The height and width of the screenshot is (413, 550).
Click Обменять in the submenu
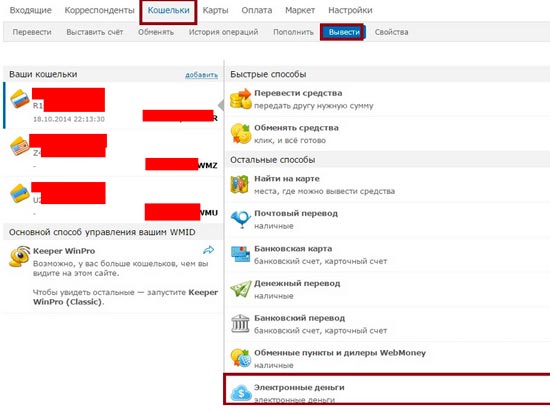[x=156, y=32]
